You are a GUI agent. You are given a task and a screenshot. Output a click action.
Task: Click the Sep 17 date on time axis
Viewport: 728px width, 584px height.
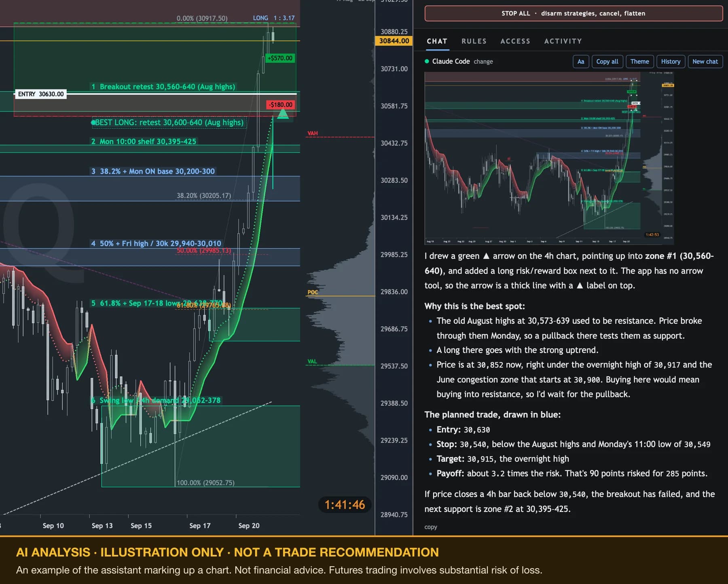(x=200, y=526)
